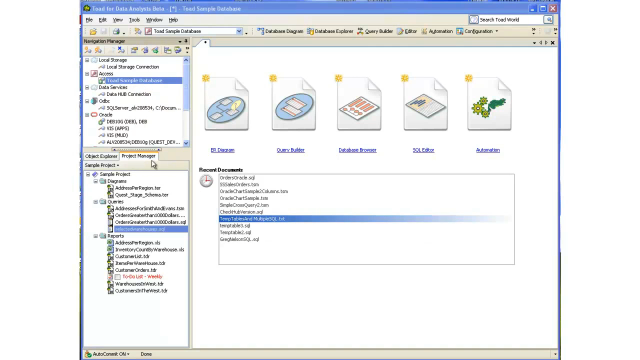Viewport: 640px width, 360px height.
Task: Click the AutoCommit ON status bar icon
Action: coord(88,354)
